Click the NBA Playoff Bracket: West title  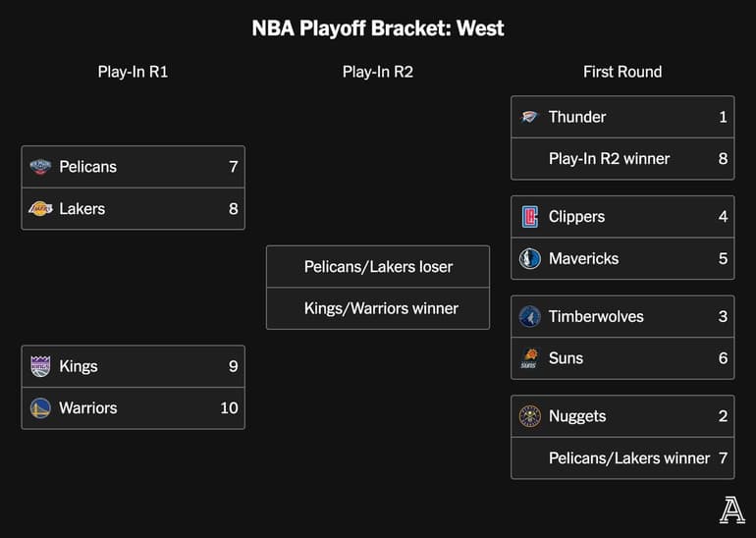click(378, 28)
